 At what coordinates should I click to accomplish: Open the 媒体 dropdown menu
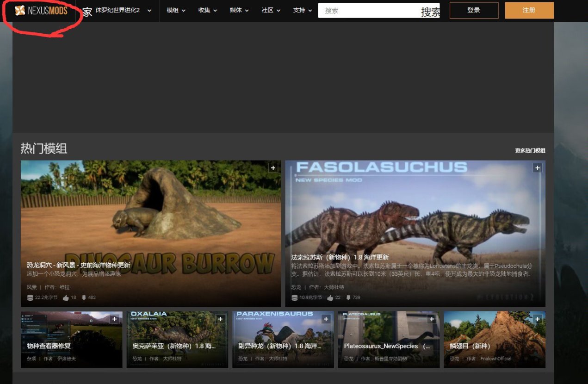pyautogui.click(x=239, y=10)
